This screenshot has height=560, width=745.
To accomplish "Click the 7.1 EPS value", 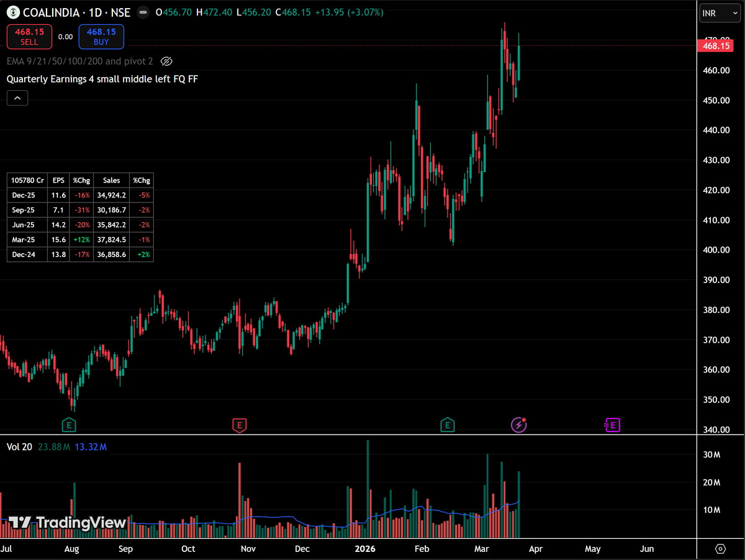I will point(58,209).
